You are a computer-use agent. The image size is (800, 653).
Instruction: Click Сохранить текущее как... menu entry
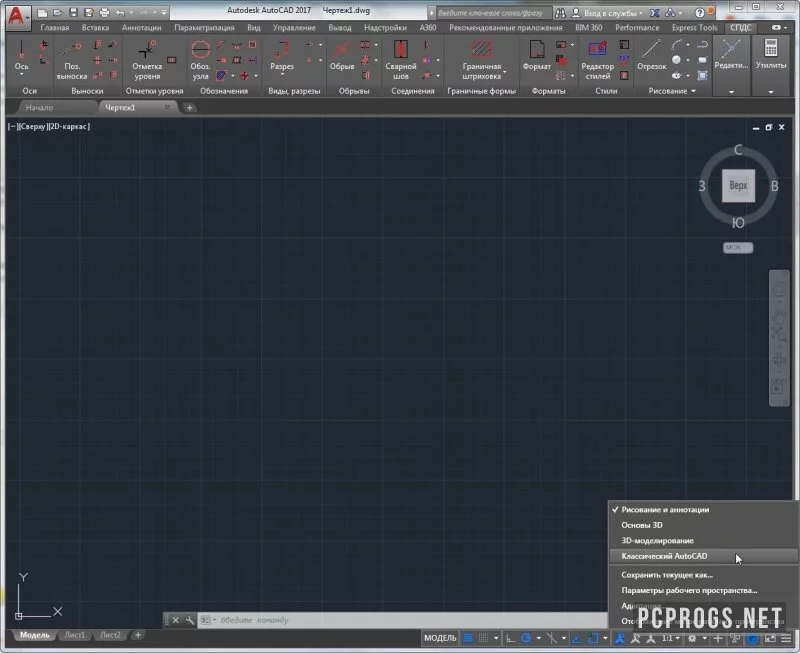coord(704,575)
